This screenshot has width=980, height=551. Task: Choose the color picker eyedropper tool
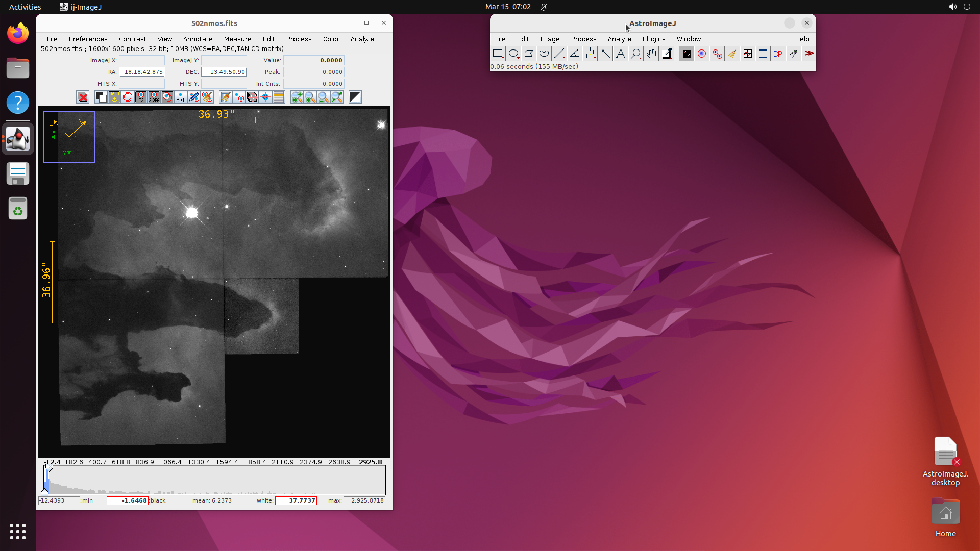(667, 53)
